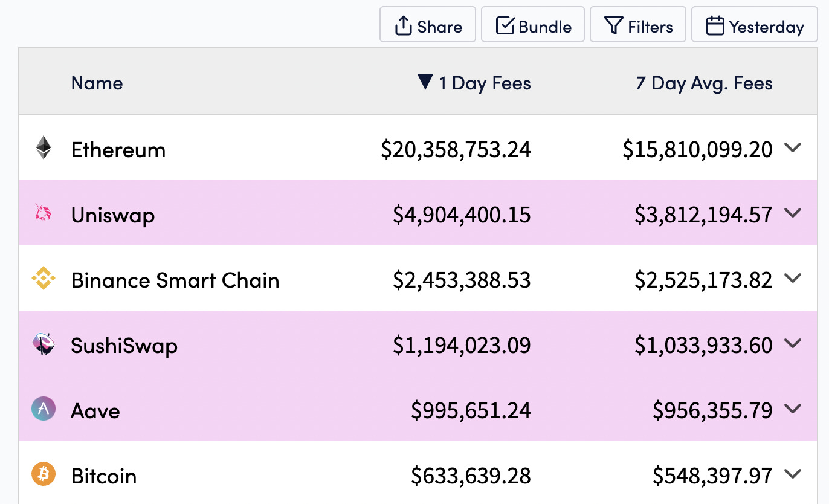This screenshot has height=504, width=829.
Task: Expand the Binance Smart Chain row chevron
Action: click(x=792, y=277)
